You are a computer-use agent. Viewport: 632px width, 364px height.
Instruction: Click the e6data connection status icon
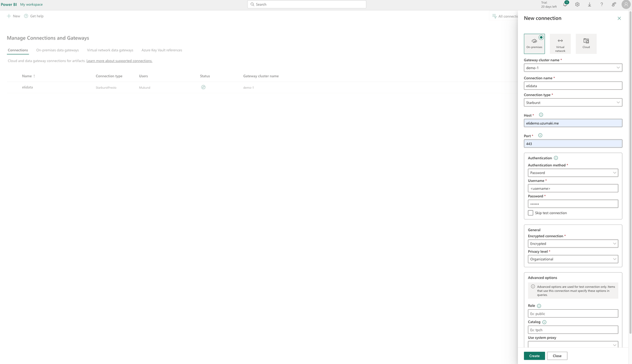[x=203, y=87]
